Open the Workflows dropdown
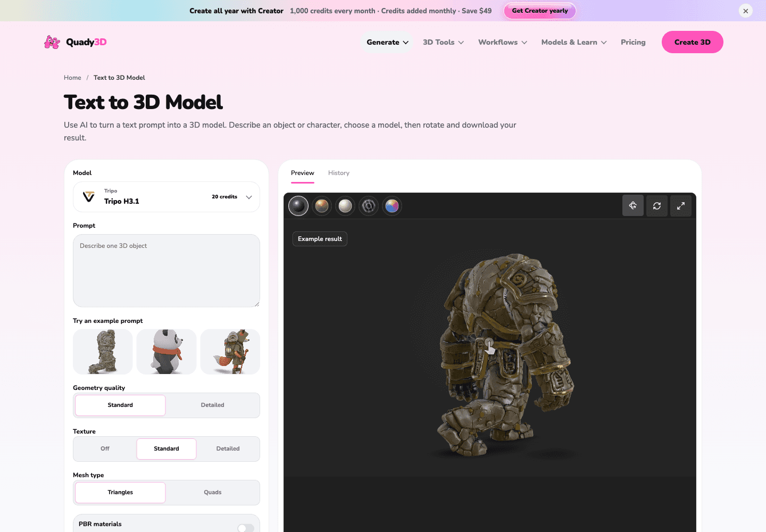Screen dimensions: 766x532 click(x=503, y=42)
